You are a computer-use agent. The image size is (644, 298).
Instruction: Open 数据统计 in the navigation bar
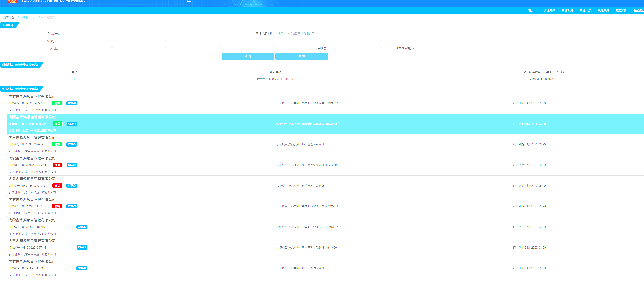[x=621, y=10]
